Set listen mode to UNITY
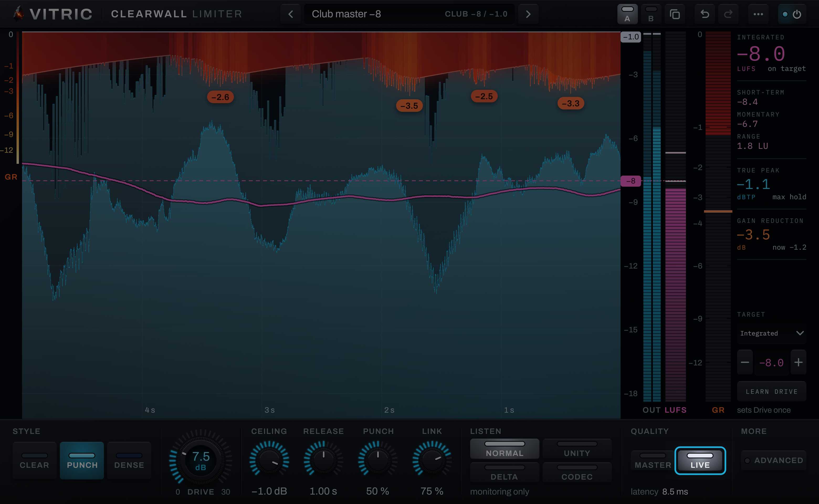Image resolution: width=819 pixels, height=504 pixels. pos(577,449)
